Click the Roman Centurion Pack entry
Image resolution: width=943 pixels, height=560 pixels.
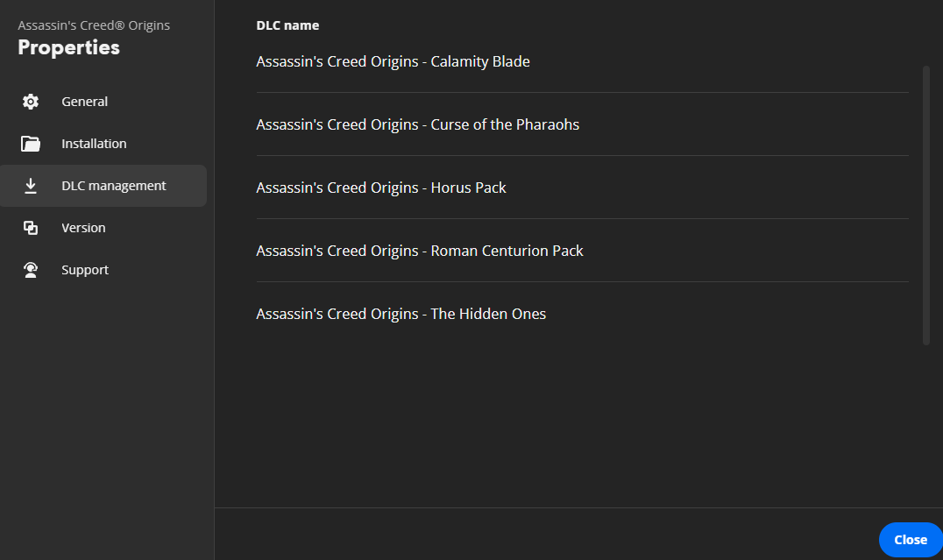420,251
